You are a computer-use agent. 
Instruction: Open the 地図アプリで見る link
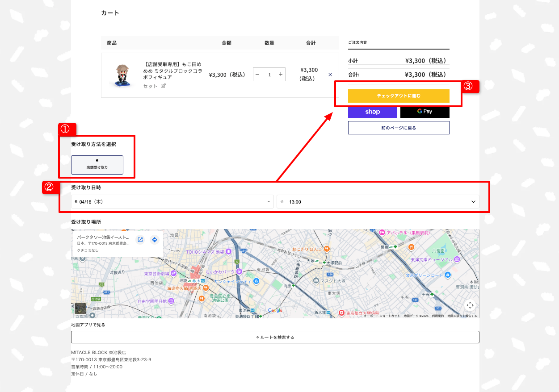[x=88, y=325]
